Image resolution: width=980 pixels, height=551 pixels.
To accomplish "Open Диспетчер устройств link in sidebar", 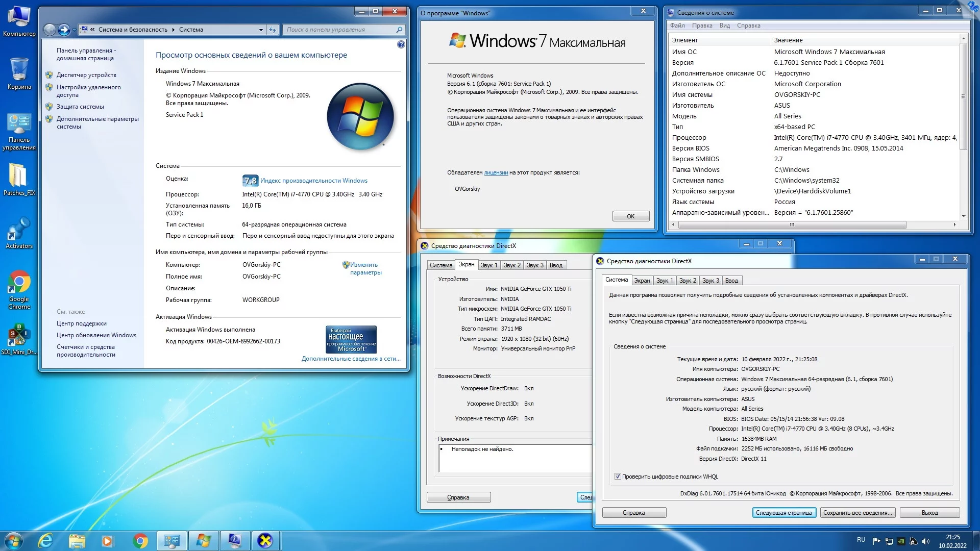I will tap(86, 75).
